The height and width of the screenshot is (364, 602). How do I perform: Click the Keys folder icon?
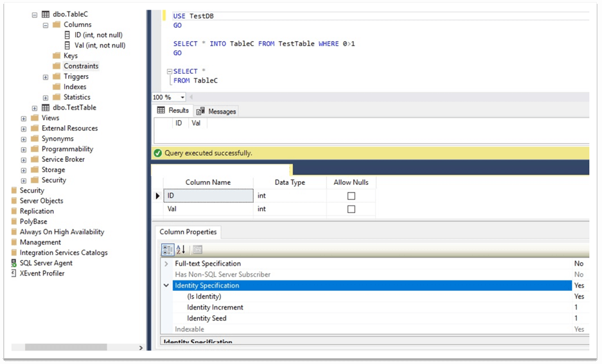point(57,56)
